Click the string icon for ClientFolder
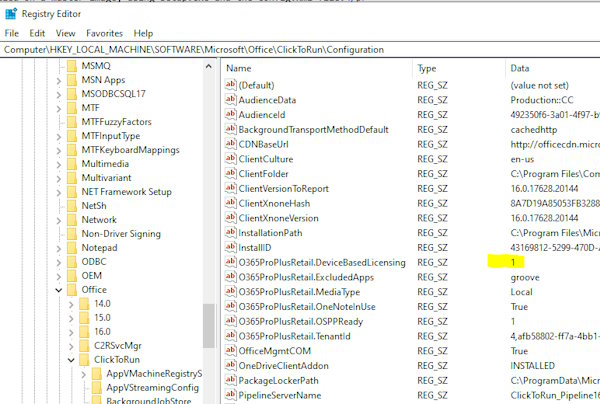 (x=230, y=173)
